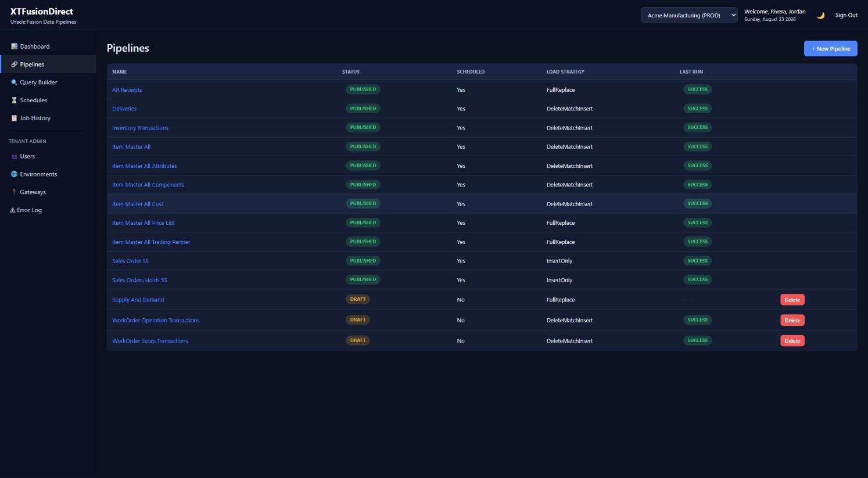This screenshot has height=478, width=868.
Task: Open the Acme Manufacturing (PROD) environment dropdown
Action: pyautogui.click(x=690, y=16)
